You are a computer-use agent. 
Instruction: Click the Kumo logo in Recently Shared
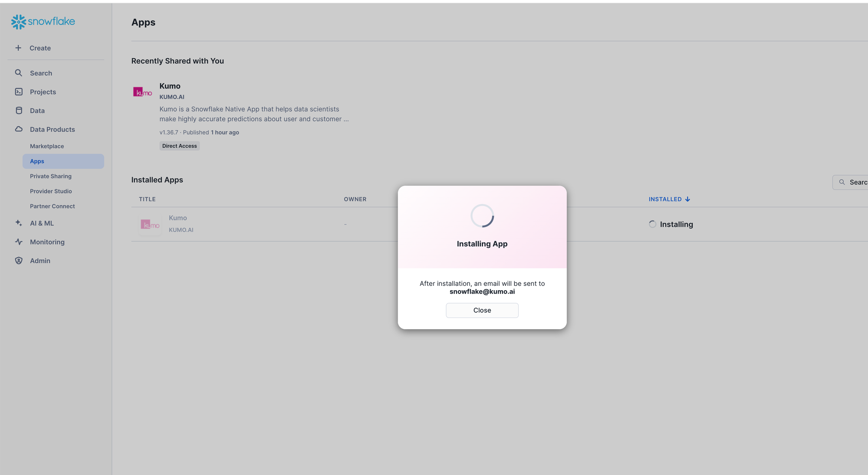142,92
